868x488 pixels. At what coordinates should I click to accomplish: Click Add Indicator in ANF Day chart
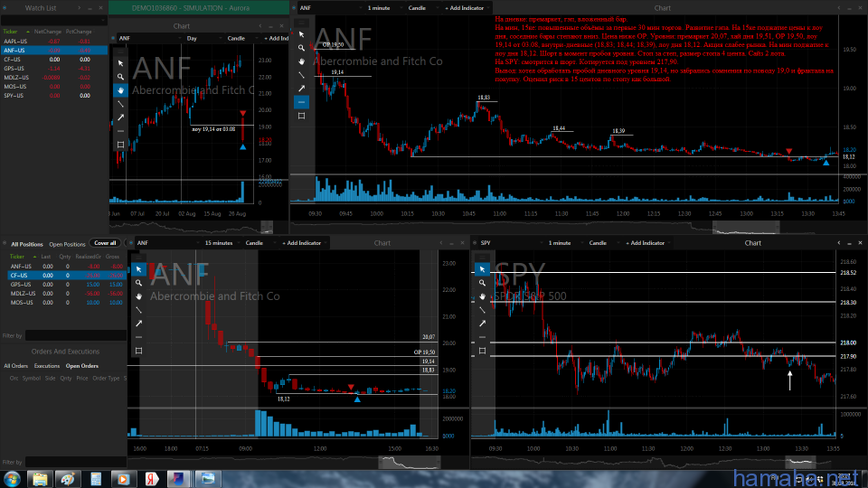[276, 38]
